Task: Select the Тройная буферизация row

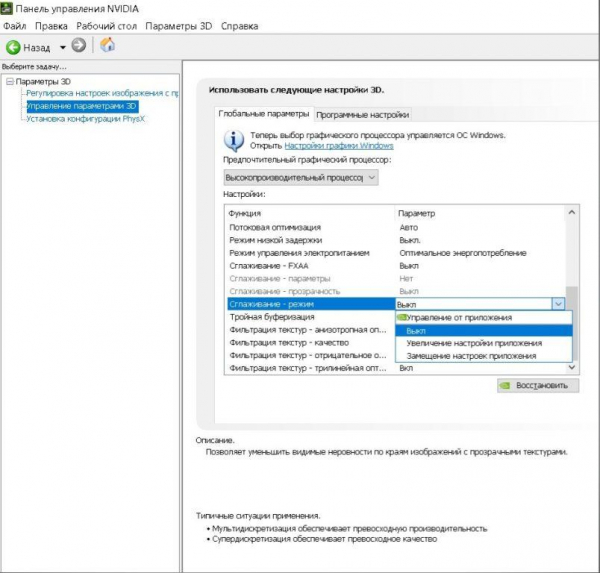Action: tap(311, 317)
